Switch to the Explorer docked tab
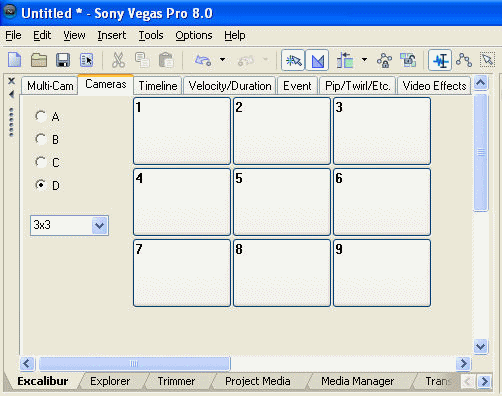This screenshot has height=396, width=502. coord(110,381)
